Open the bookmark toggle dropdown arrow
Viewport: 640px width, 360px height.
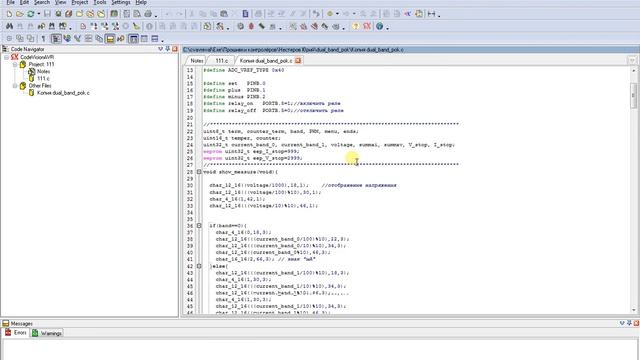[x=338, y=14]
